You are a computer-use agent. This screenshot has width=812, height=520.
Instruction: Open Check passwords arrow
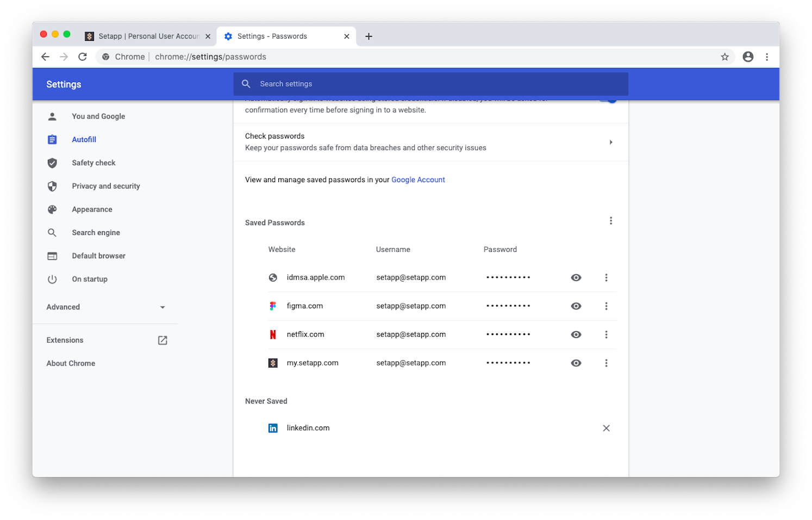pos(610,142)
